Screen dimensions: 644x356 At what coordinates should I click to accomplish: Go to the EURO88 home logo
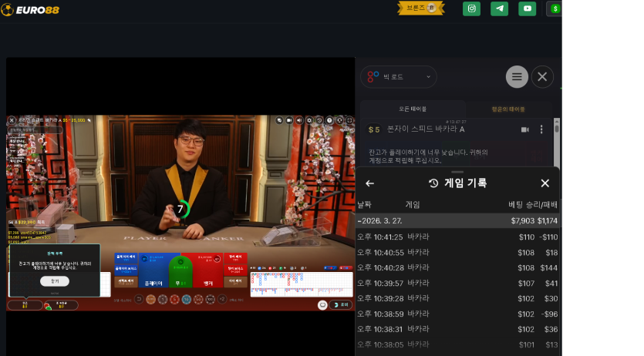click(x=30, y=10)
